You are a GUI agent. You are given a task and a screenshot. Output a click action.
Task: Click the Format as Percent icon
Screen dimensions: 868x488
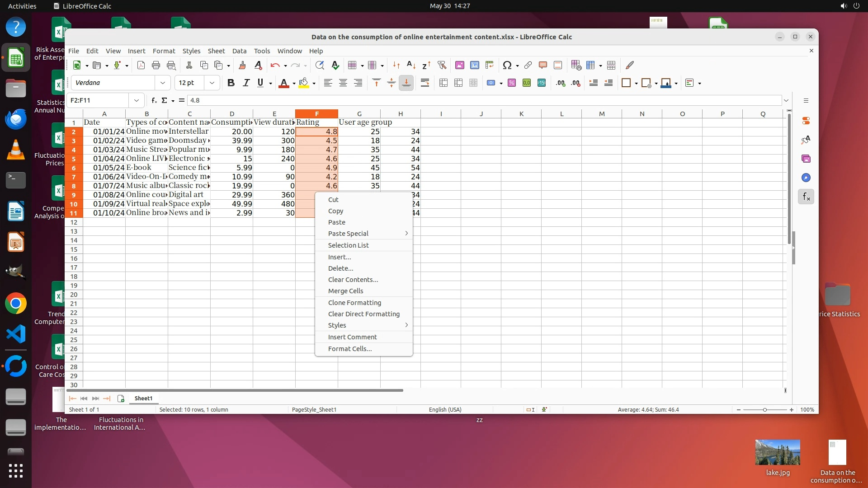point(511,83)
